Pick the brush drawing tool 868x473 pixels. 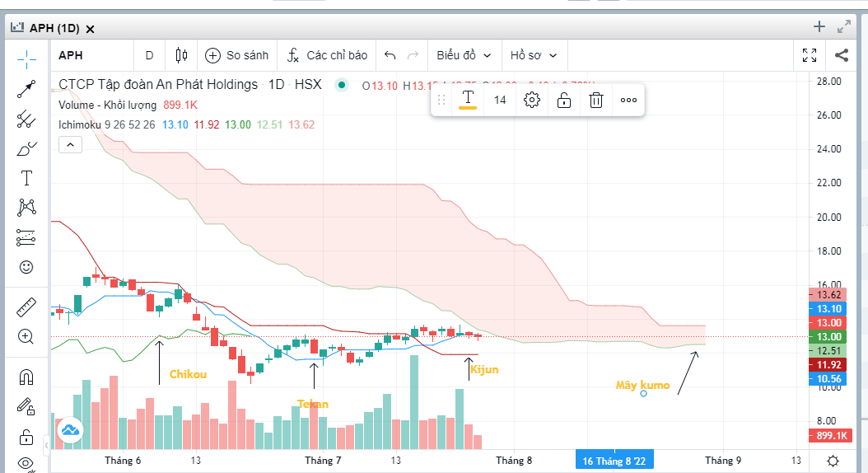pyautogui.click(x=26, y=149)
